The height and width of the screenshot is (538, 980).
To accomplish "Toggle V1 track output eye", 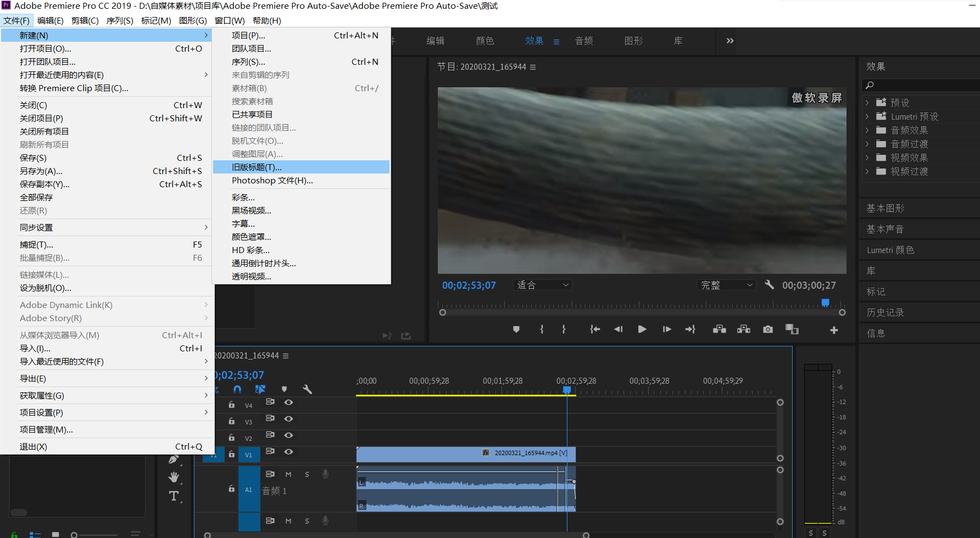I will tap(288, 452).
